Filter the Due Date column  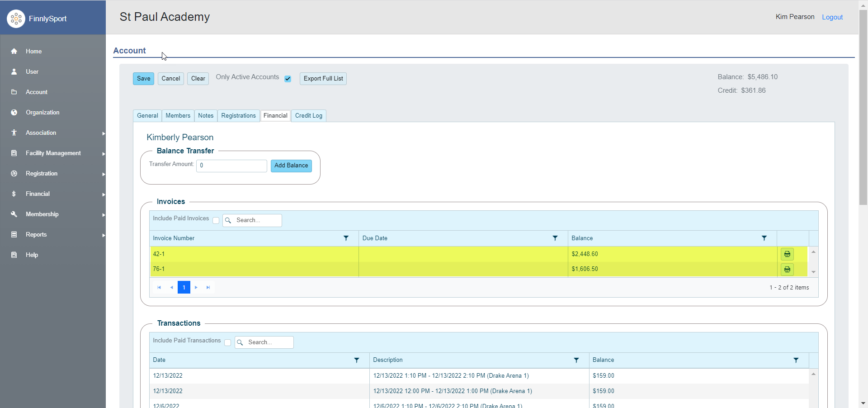[555, 238]
